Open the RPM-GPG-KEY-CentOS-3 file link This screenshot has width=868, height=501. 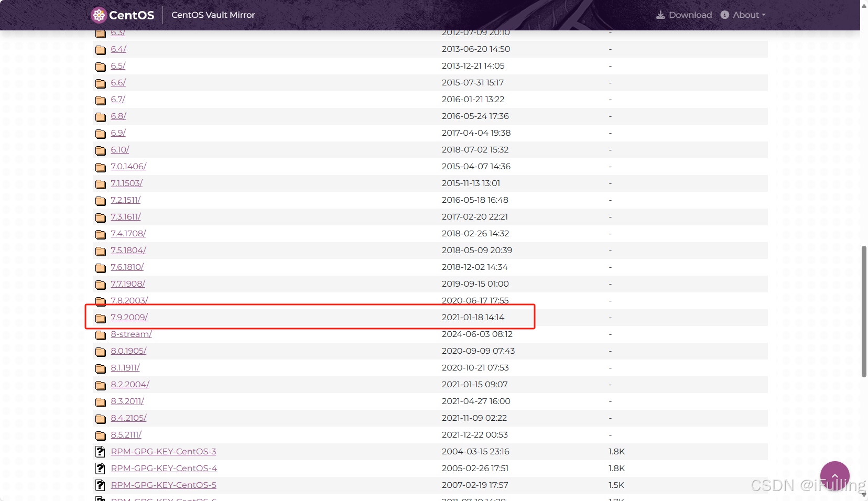coord(164,451)
